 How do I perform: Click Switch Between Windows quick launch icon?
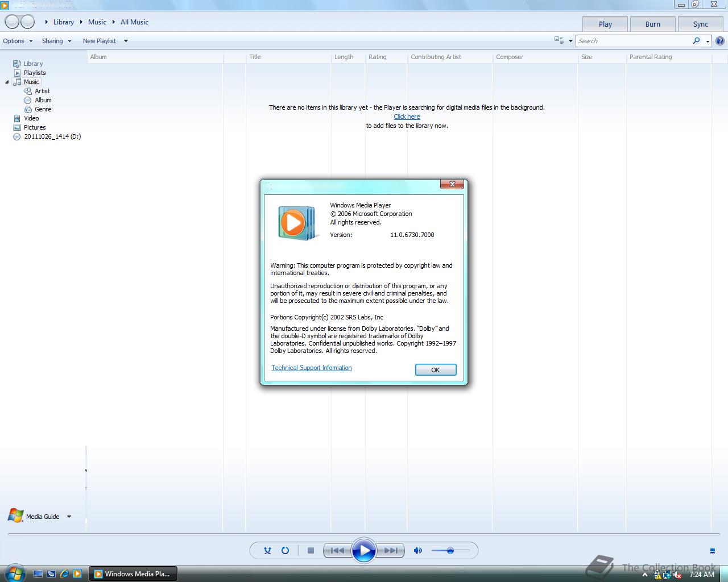(x=51, y=574)
